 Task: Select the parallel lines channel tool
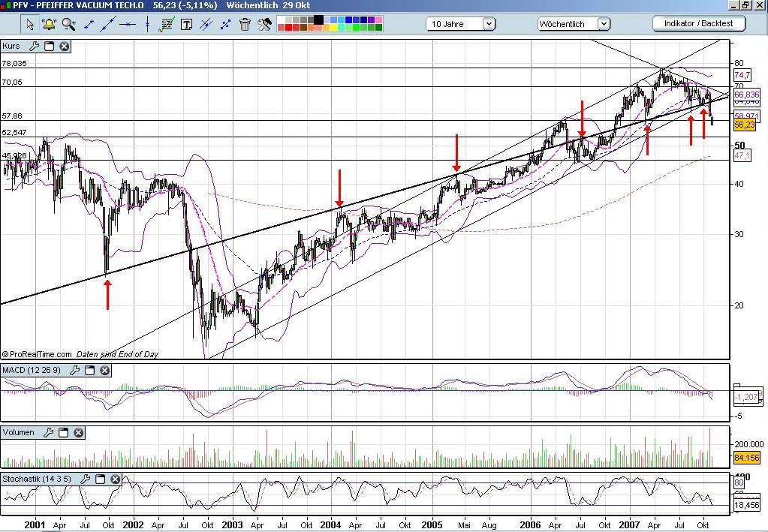point(206,24)
